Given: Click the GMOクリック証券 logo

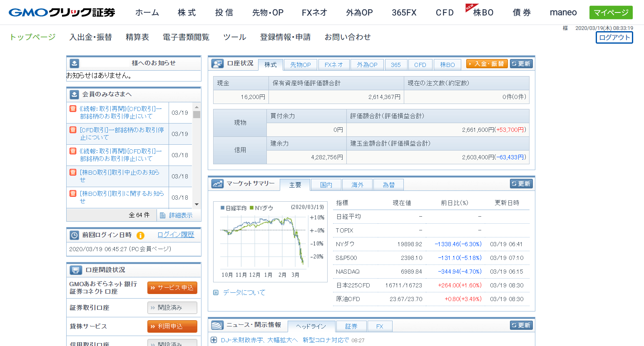Looking at the screenshot, I should [62, 12].
